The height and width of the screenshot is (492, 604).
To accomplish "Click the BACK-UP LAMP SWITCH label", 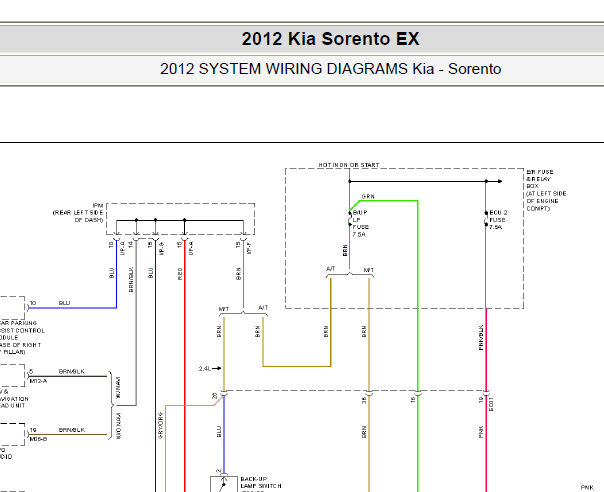I will click(x=261, y=482).
